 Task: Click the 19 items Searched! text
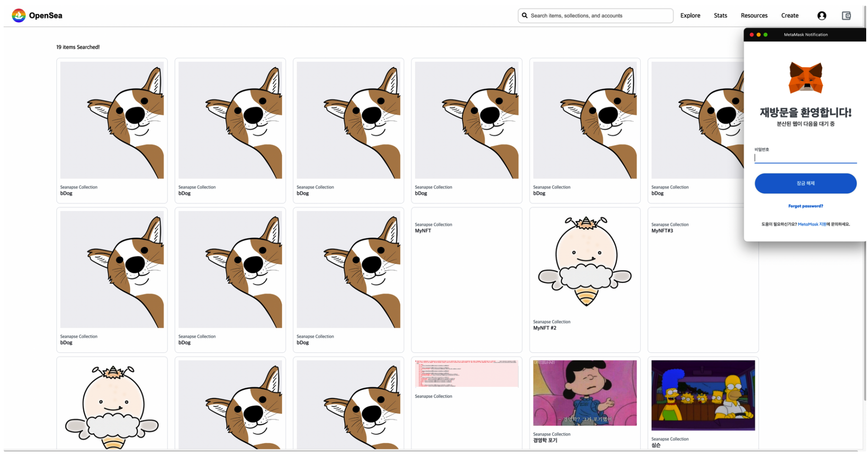[78, 47]
